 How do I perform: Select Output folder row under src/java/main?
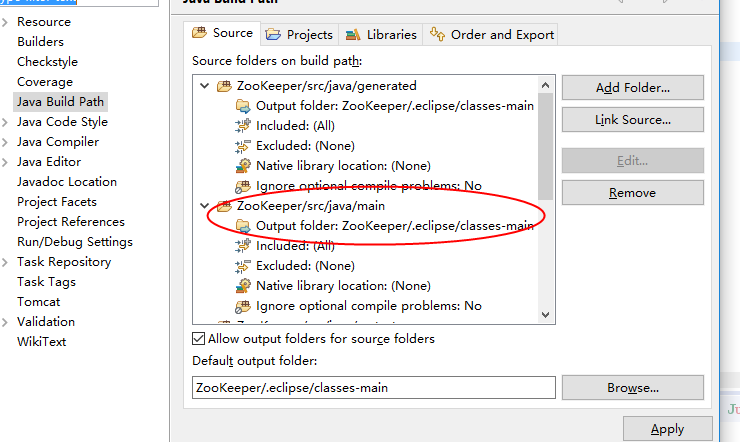coord(395,226)
